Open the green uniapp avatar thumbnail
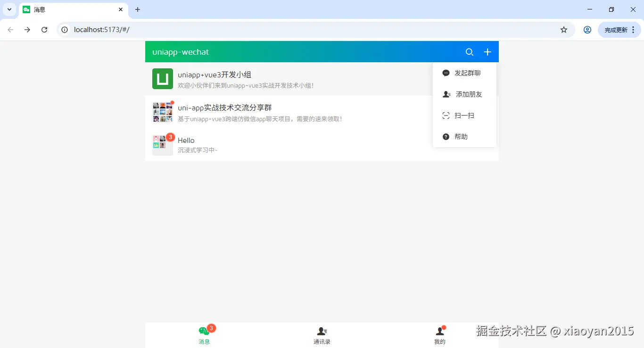 pos(163,79)
